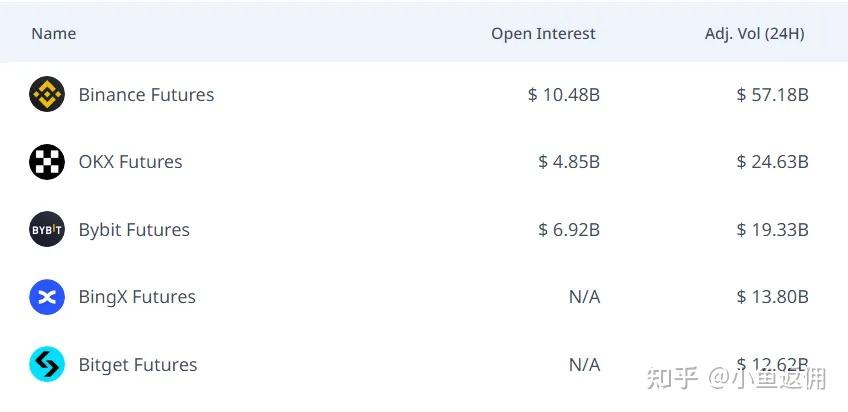
Task: Select BingX volume $ 13.80B cell
Action: (772, 297)
